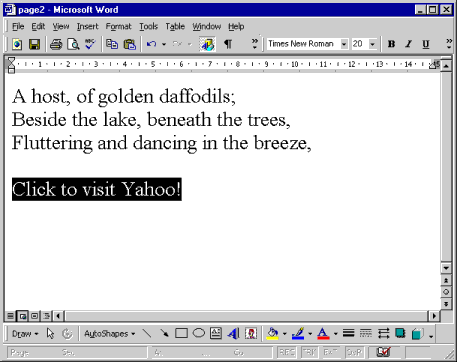Click the vertical scrollbar up arrow

coord(446,66)
